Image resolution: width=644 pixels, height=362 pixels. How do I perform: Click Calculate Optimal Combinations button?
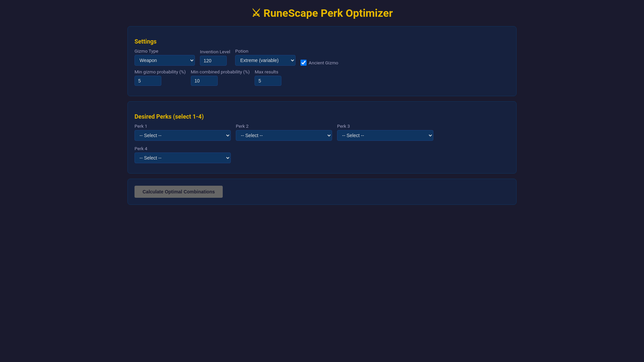pyautogui.click(x=178, y=192)
